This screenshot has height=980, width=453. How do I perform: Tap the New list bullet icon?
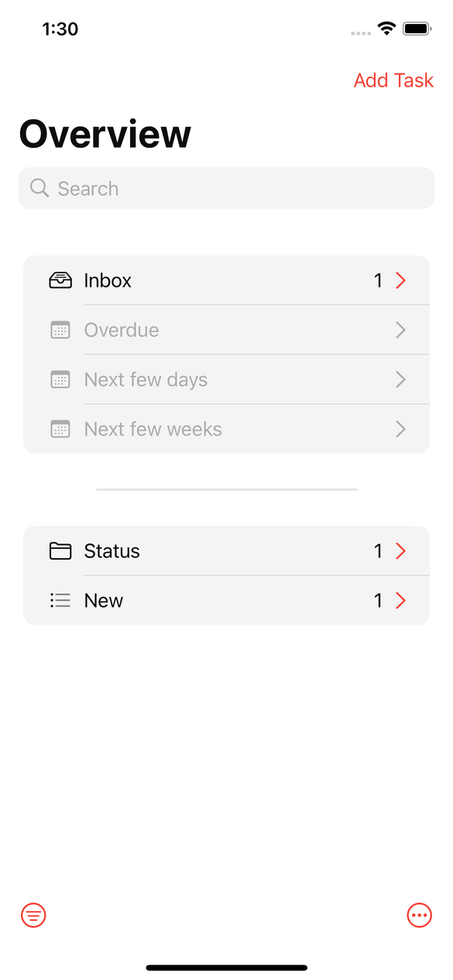click(60, 601)
